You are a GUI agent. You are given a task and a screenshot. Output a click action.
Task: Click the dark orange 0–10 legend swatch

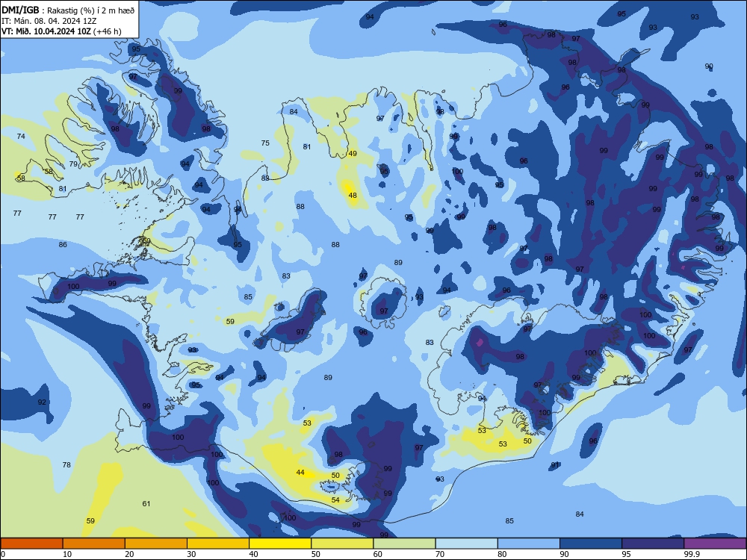click(x=31, y=544)
